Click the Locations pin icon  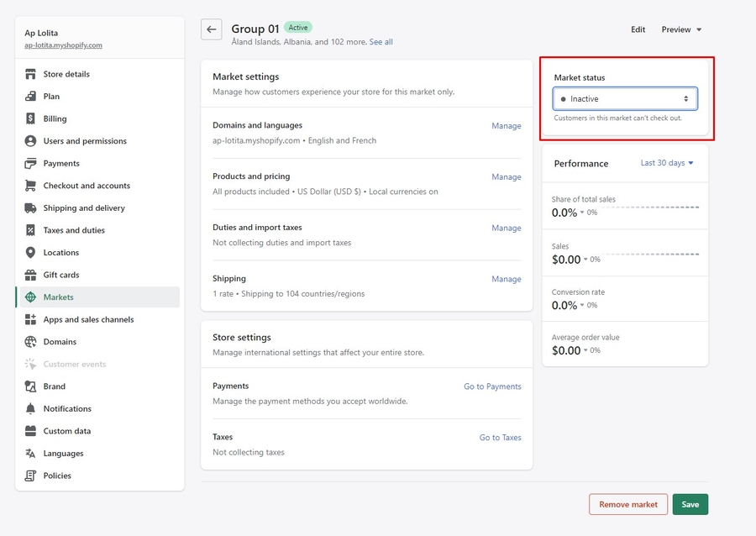pyautogui.click(x=31, y=252)
